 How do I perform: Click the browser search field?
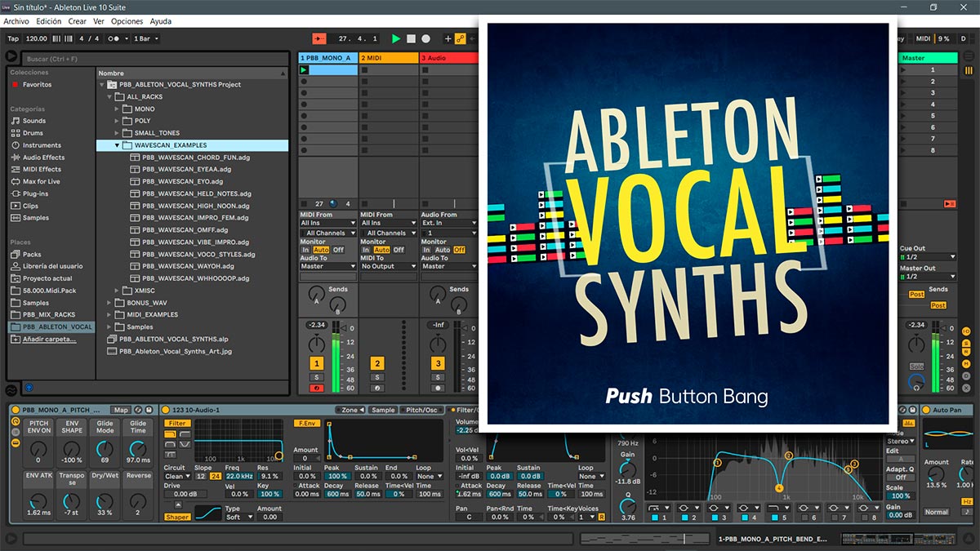click(155, 59)
